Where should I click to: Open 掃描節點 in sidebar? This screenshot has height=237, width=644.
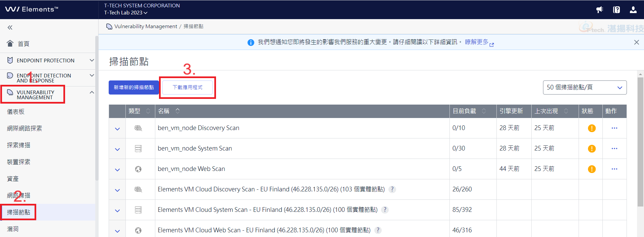click(x=19, y=212)
